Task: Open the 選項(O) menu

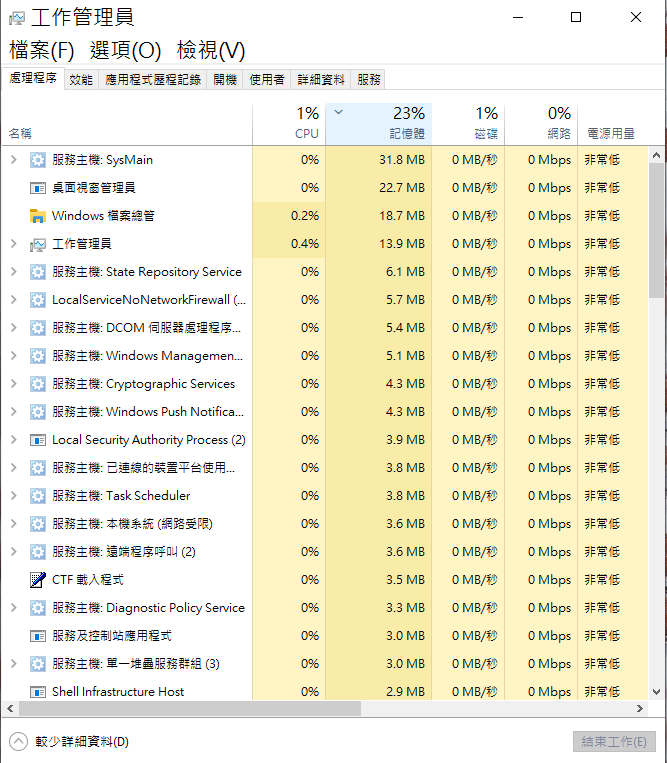Action: pyautogui.click(x=125, y=51)
